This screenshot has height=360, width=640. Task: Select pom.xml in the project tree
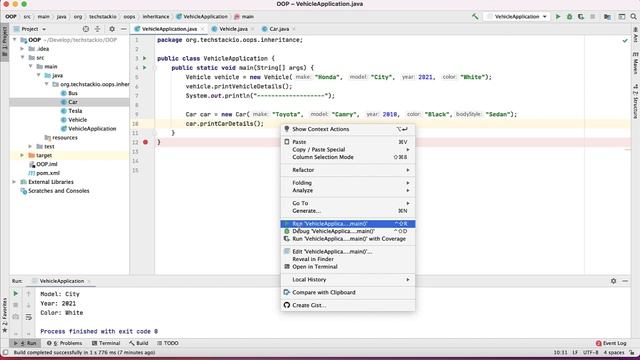pos(48,173)
